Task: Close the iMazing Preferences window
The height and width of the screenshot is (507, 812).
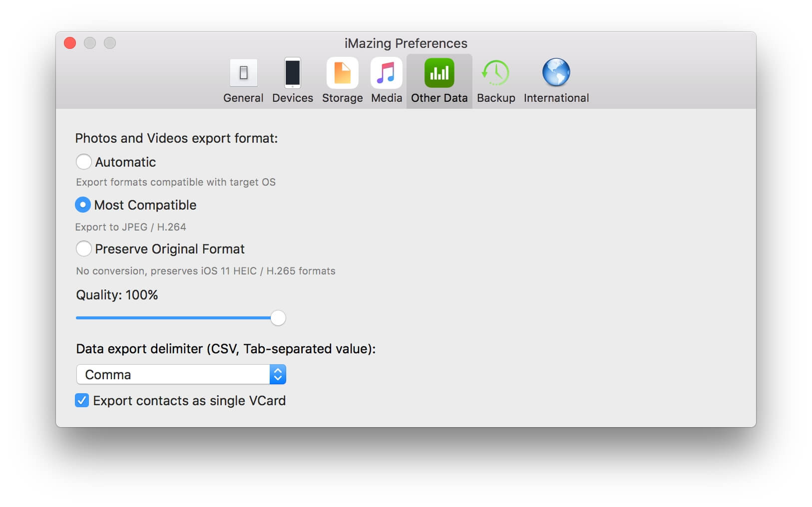Action: (x=70, y=43)
